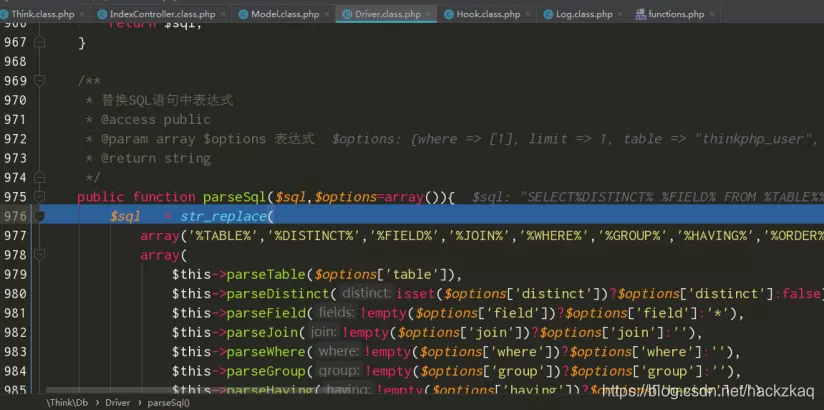Click the class icon on Driver.class.php tab
The height and width of the screenshot is (410, 824).
(347, 14)
